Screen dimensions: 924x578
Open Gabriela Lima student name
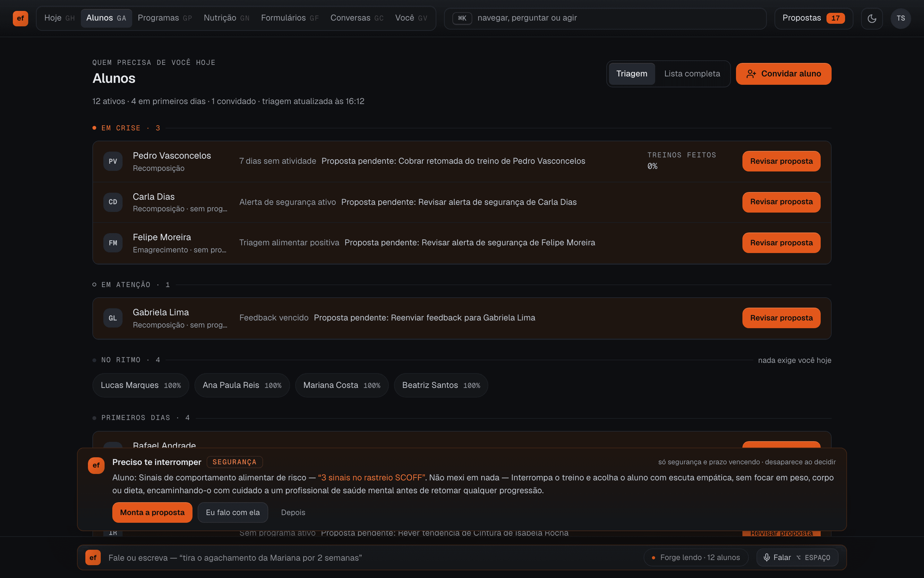pos(161,312)
